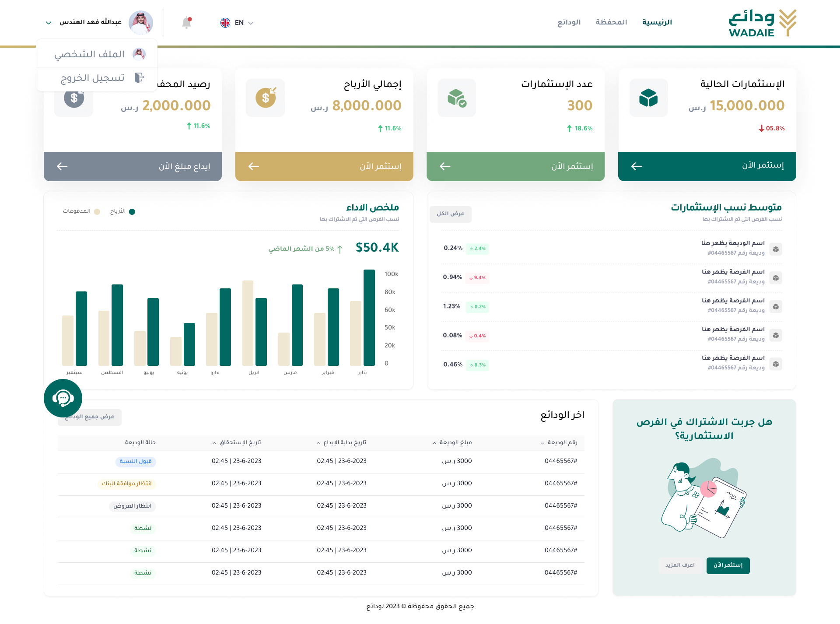
Task: Click the عرض الكل button in investments panel
Action: click(451, 214)
